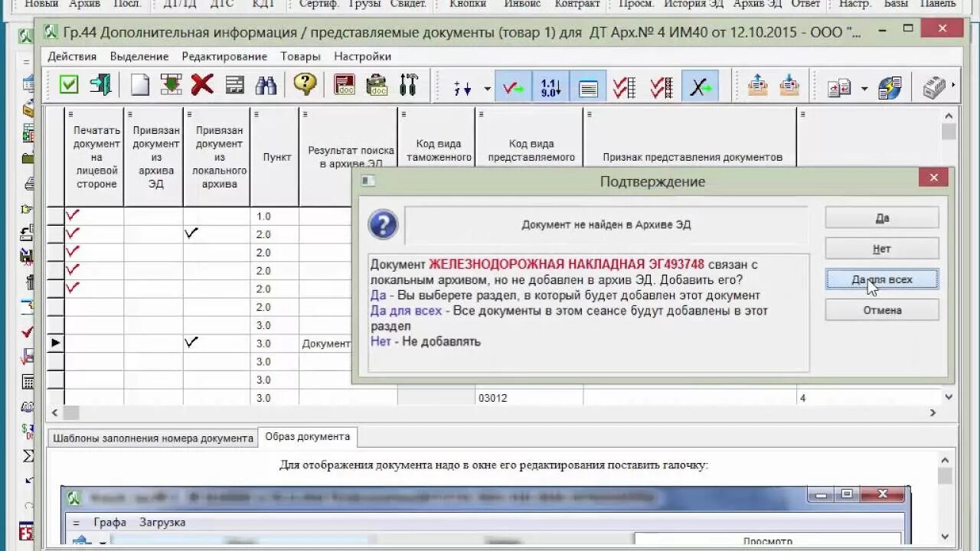Screen dimensions: 980x551
Task: Click the red checks with film strip icon
Action: [661, 86]
